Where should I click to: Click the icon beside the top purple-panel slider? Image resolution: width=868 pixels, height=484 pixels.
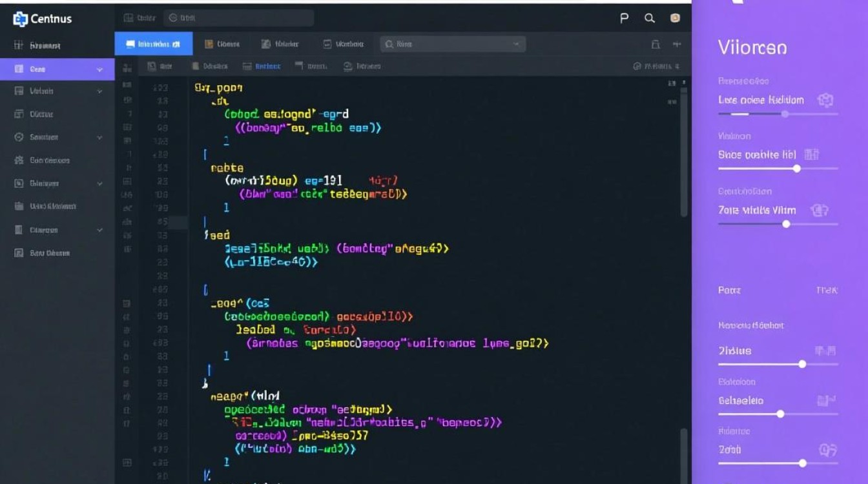(825, 100)
